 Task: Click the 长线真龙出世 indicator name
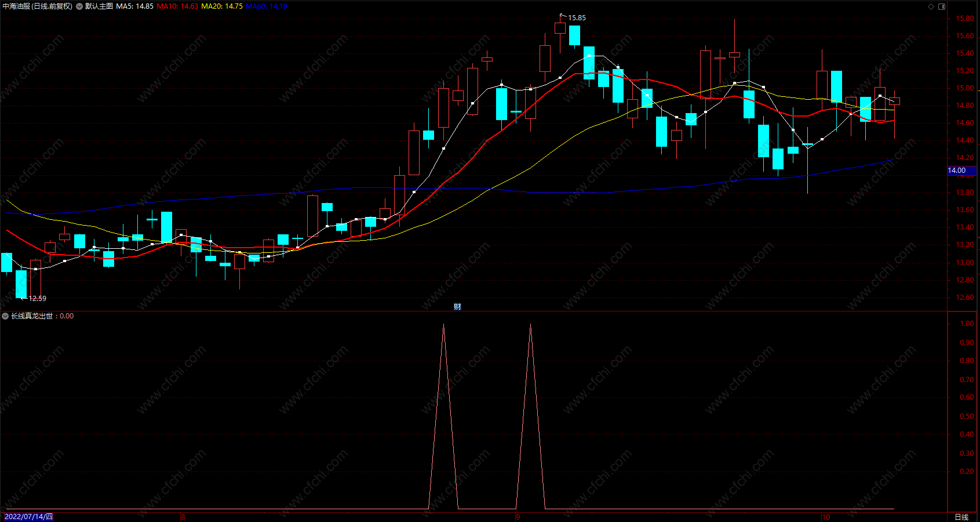pos(32,316)
